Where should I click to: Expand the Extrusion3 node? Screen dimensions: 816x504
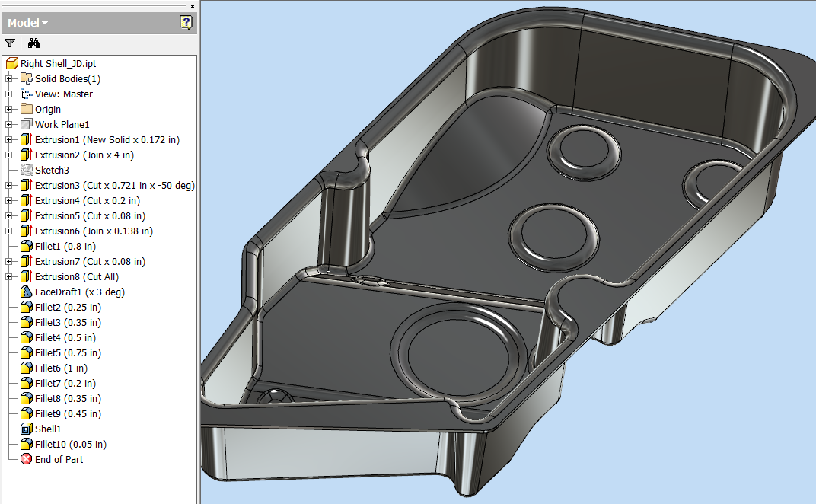point(9,185)
